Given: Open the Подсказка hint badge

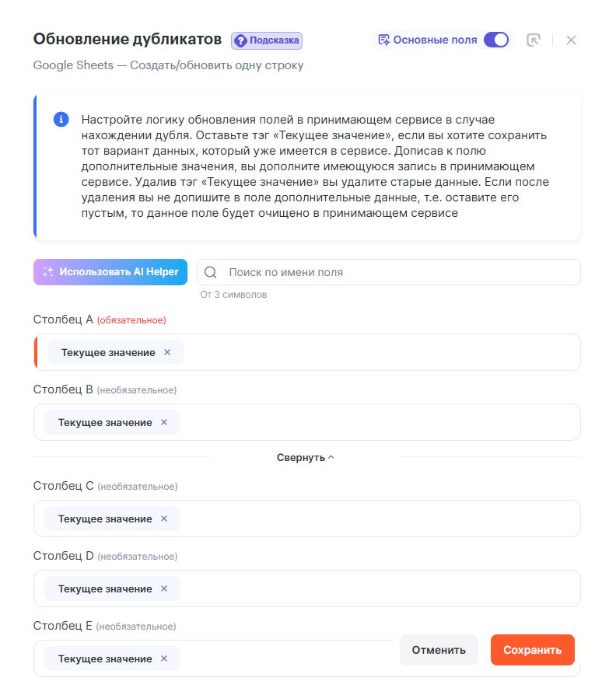Looking at the screenshot, I should (x=266, y=40).
